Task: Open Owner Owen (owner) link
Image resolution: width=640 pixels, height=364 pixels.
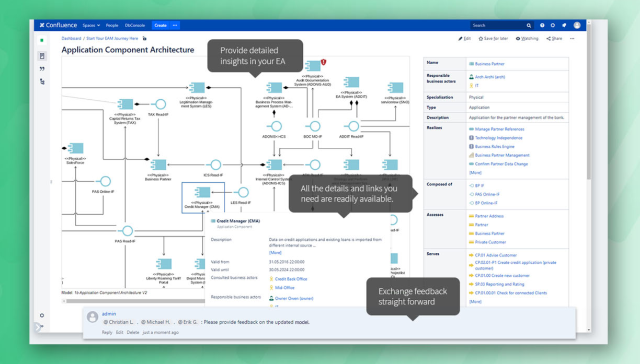Action: point(294,298)
